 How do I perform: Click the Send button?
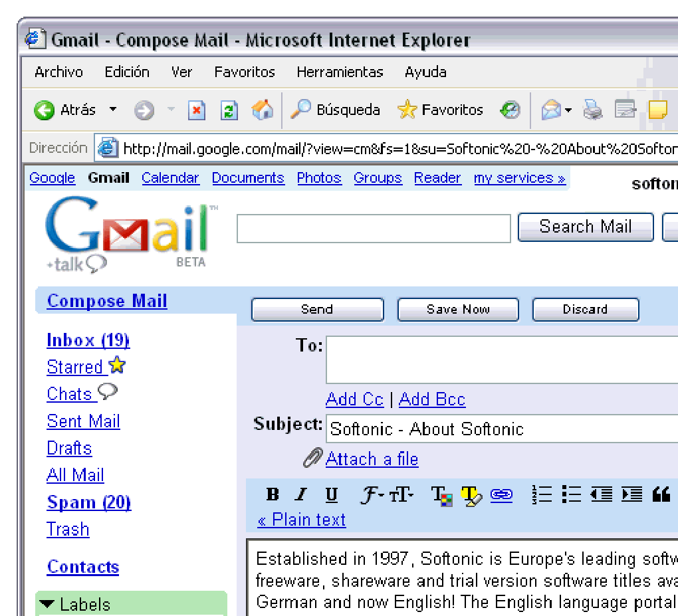click(x=317, y=310)
